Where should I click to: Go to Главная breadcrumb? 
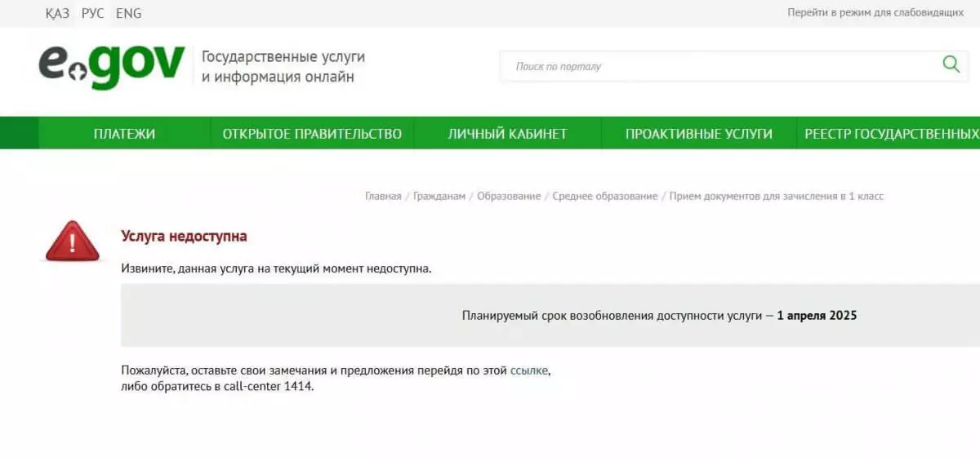(x=383, y=196)
